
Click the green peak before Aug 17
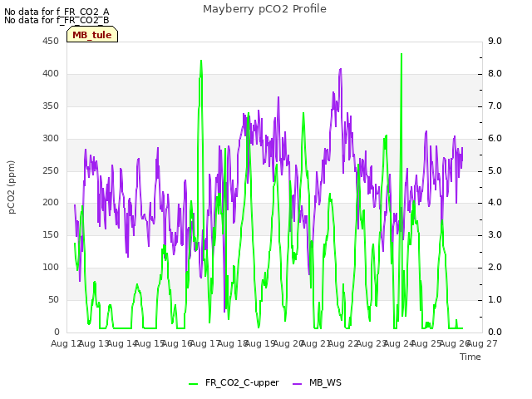(201, 61)
